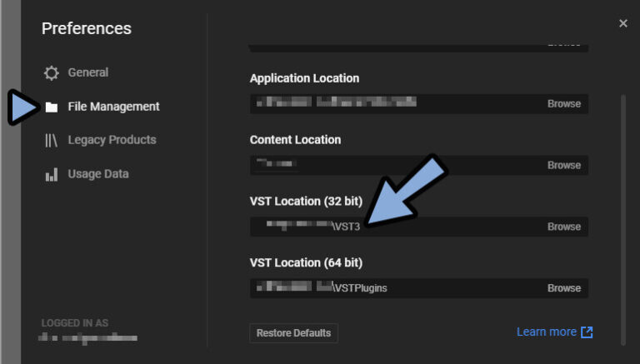
Task: Browse for the VST Location (64 bit)
Action: (x=564, y=288)
